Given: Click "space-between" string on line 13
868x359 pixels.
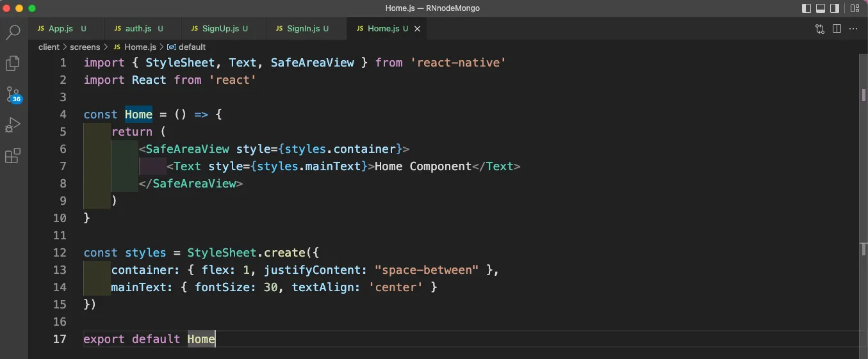Looking at the screenshot, I should [x=427, y=270].
